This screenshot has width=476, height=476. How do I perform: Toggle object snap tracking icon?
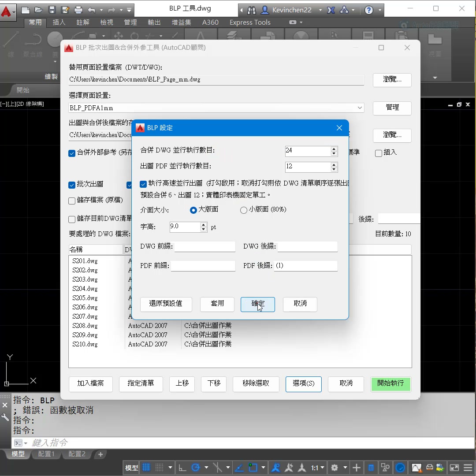coord(239,468)
